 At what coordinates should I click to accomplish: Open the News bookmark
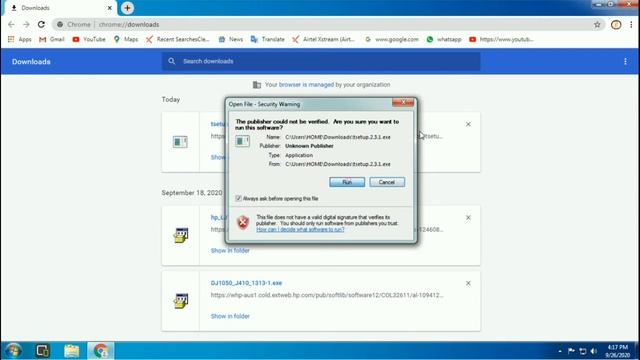tap(231, 39)
